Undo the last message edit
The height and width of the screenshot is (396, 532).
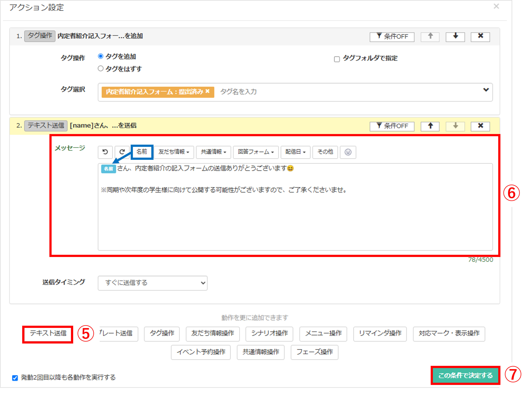pyautogui.click(x=105, y=152)
